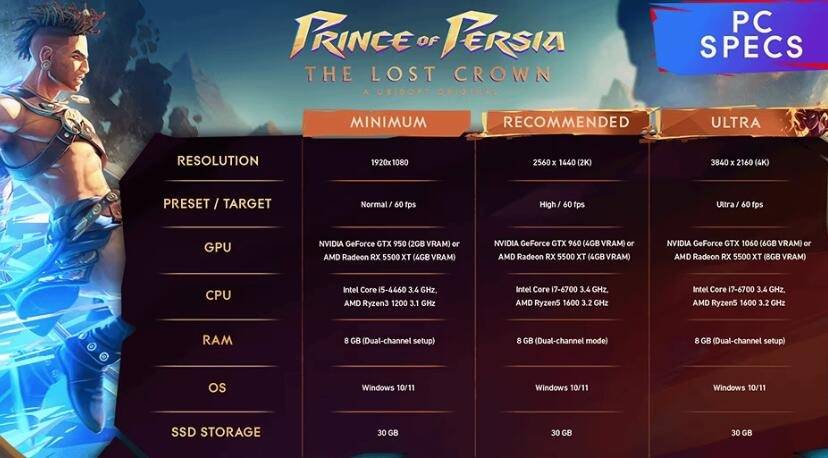Click the Prince of Persia title logo
This screenshot has height=458, width=828.
[x=428, y=35]
